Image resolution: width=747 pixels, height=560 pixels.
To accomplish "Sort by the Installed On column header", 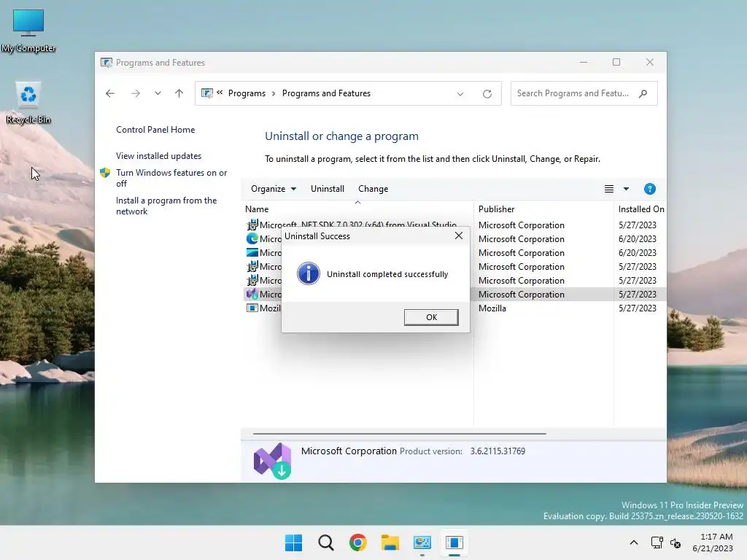I will pos(640,209).
